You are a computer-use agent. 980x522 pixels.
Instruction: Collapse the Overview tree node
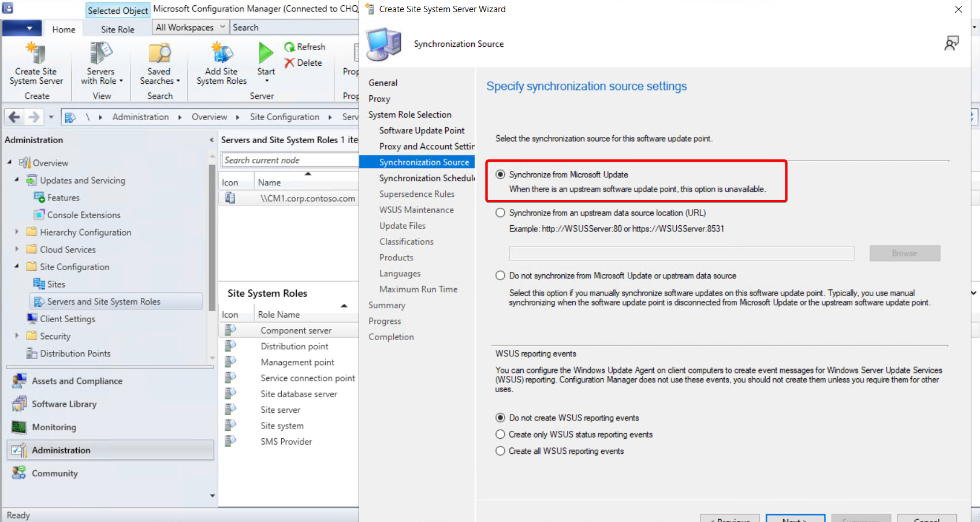click(x=9, y=162)
